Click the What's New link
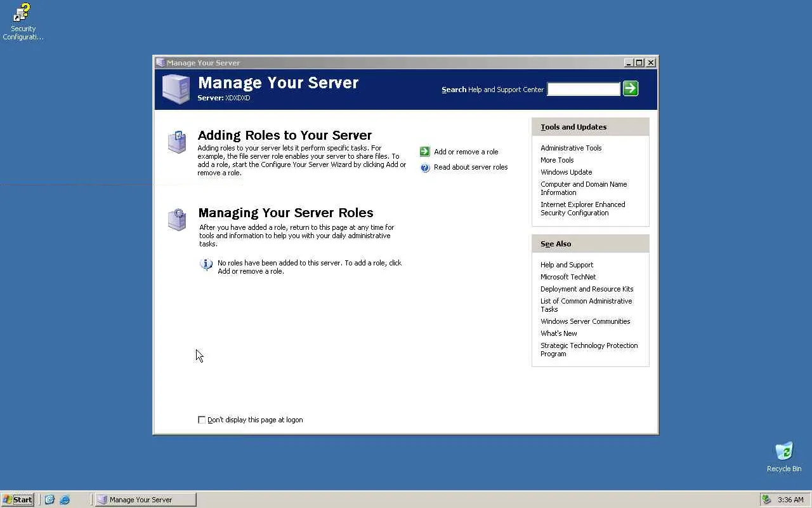The image size is (812, 508). tap(559, 333)
